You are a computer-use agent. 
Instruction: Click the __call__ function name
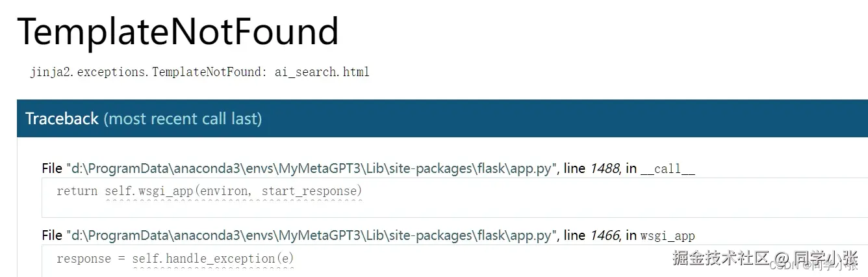point(667,169)
